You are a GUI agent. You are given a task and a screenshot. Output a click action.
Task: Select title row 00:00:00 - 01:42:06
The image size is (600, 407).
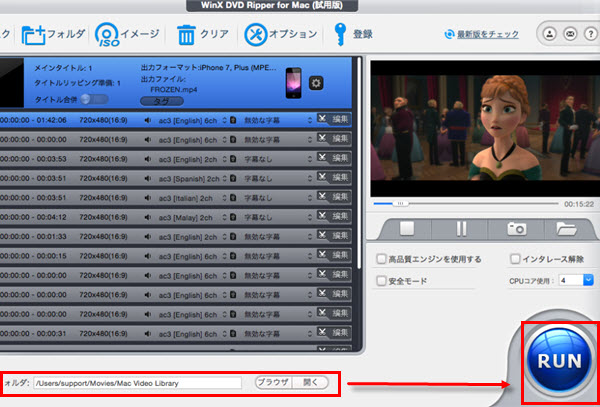176,120
